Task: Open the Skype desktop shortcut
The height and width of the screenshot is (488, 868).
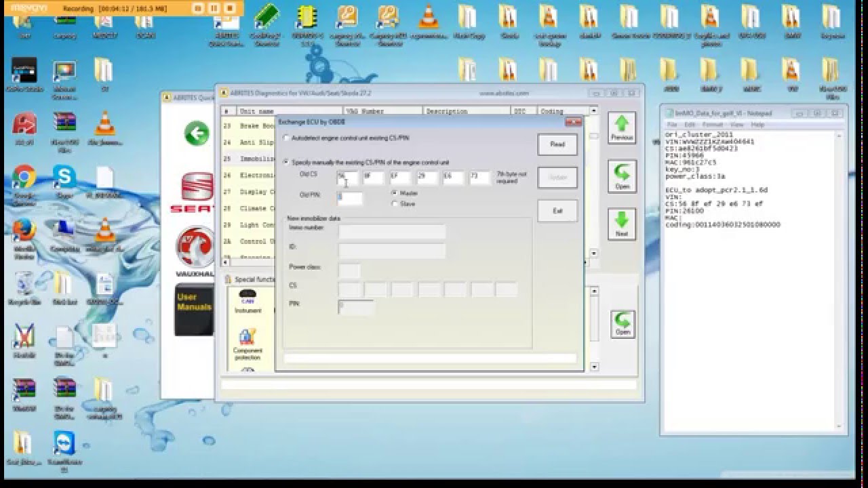Action: pos(64,182)
